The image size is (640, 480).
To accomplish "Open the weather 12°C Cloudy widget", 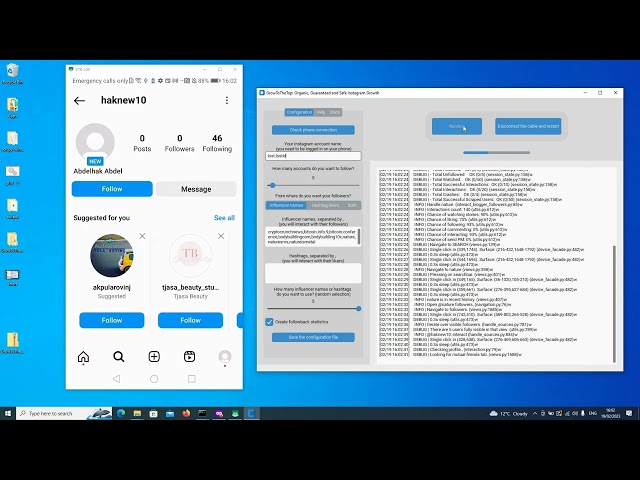I will [509, 413].
